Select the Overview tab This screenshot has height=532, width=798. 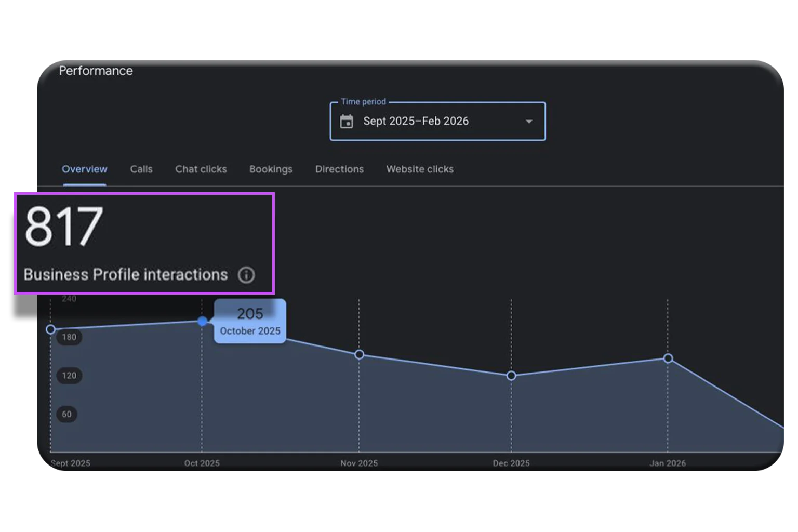click(85, 169)
